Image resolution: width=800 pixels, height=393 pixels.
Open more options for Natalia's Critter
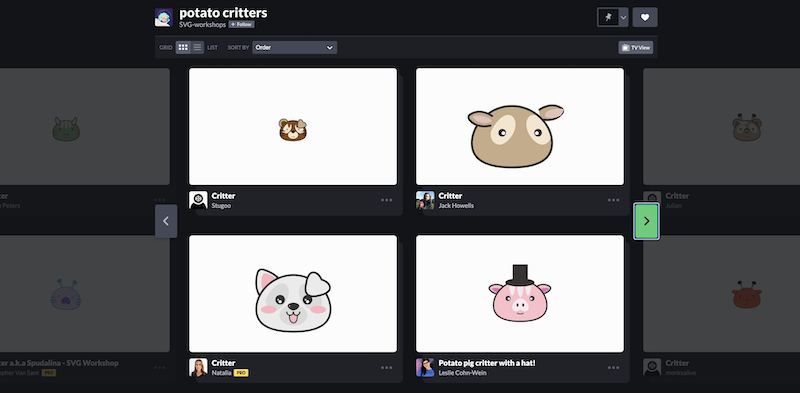pyautogui.click(x=387, y=367)
